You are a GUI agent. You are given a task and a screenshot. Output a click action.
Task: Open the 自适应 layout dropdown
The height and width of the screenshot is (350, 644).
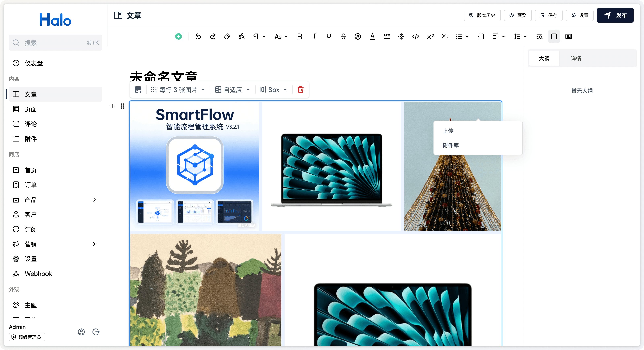click(x=232, y=90)
